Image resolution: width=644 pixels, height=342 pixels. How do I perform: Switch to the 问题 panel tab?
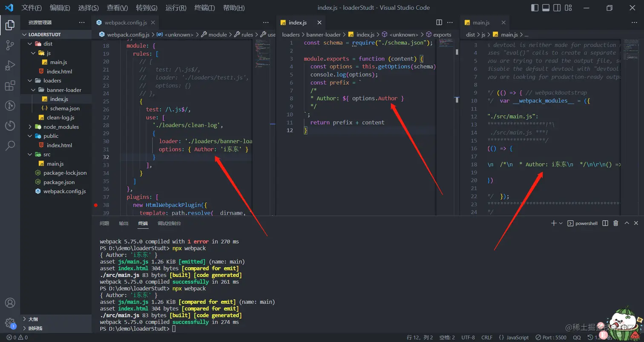coord(104,223)
